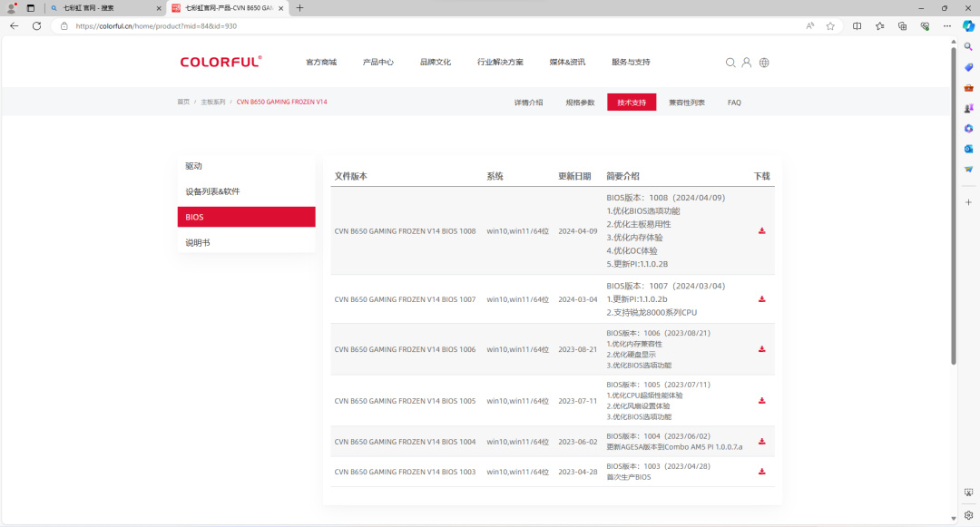
Task: Click 'CVN B650 GAMING FROZEN V14 BIOS 1007'
Action: coord(405,299)
